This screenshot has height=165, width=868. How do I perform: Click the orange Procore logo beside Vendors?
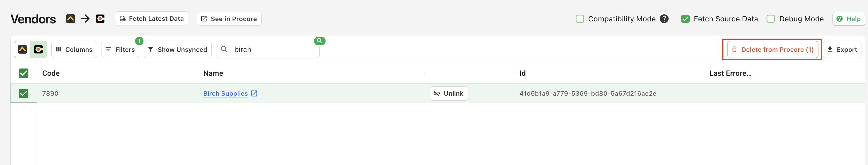click(x=100, y=18)
